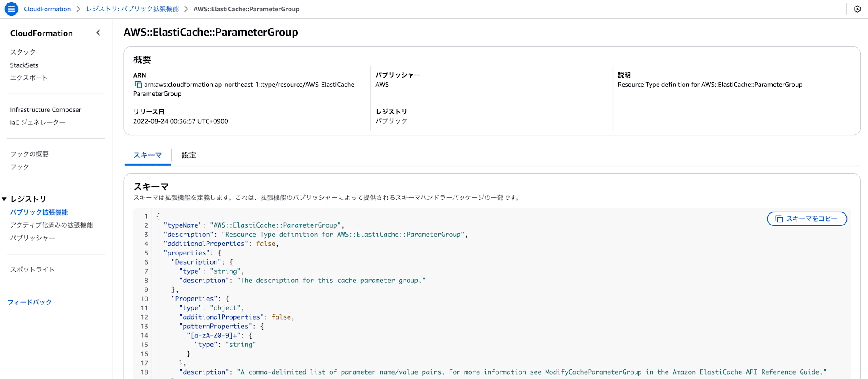Viewport: 868px width, 379px height.
Task: Click schema line 4 additionalProperties false
Action: coord(221,244)
